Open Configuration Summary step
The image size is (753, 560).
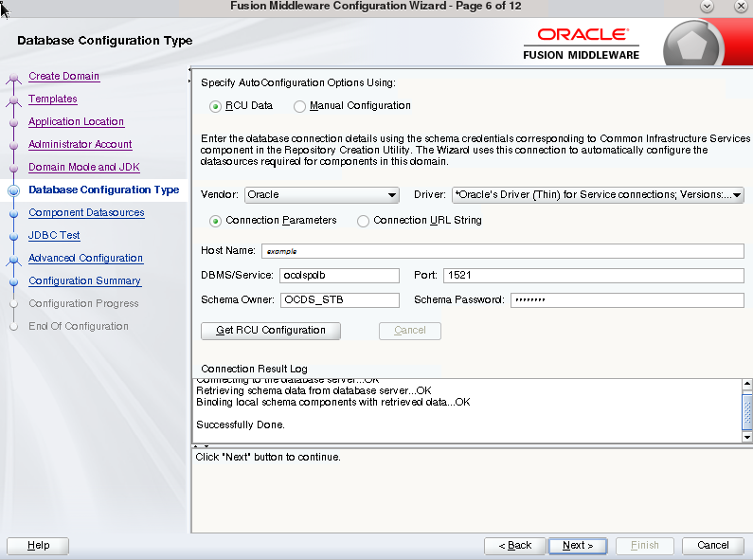point(84,280)
